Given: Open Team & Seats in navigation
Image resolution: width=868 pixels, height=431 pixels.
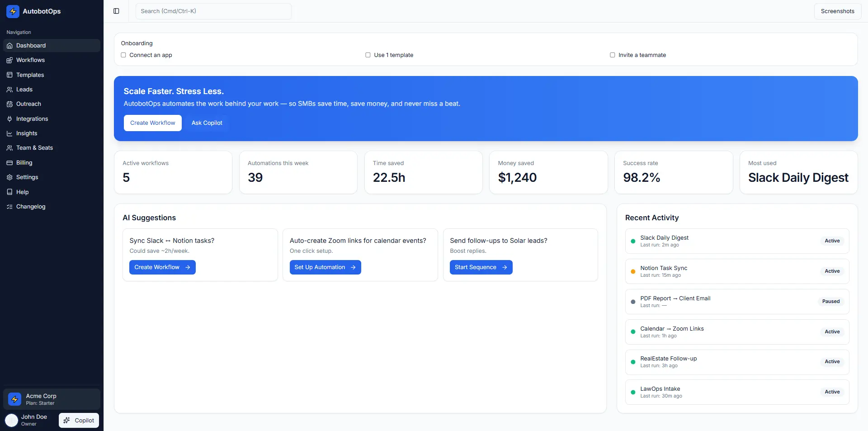Looking at the screenshot, I should point(52,148).
